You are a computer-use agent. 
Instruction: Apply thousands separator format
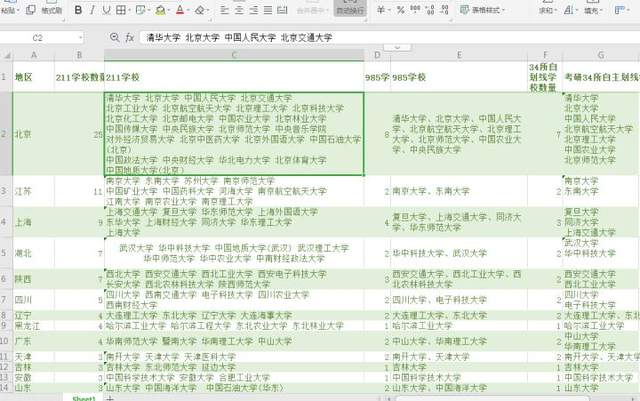click(x=415, y=10)
